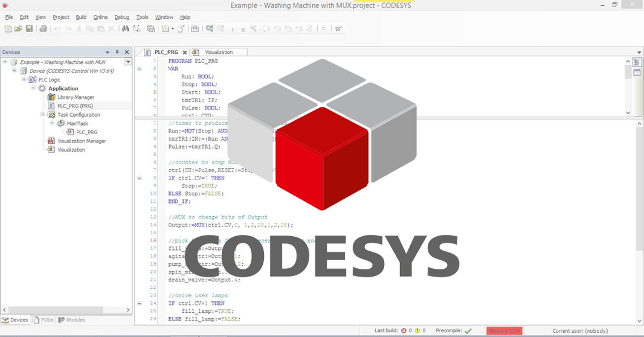Click the Login toolbar icon with gear
This screenshot has width=644, height=337.
209,28
